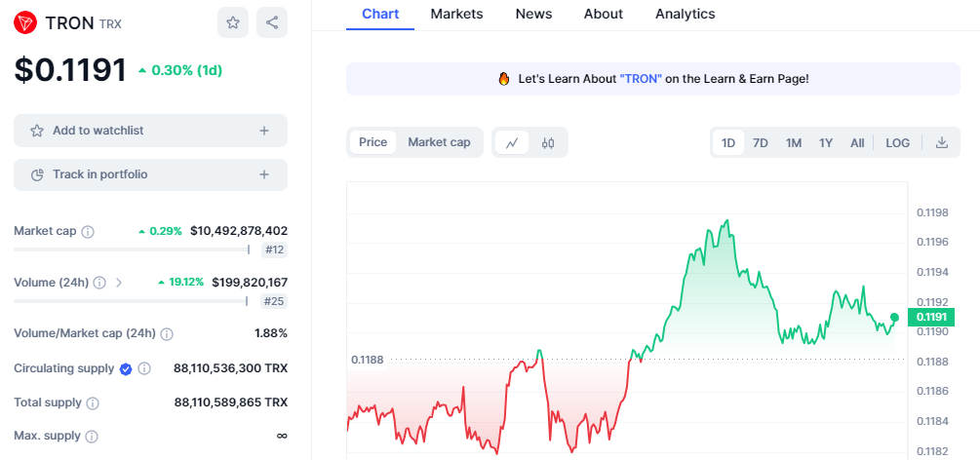Screen dimensions: 980x460
Task: Open the share options button
Action: (x=272, y=23)
